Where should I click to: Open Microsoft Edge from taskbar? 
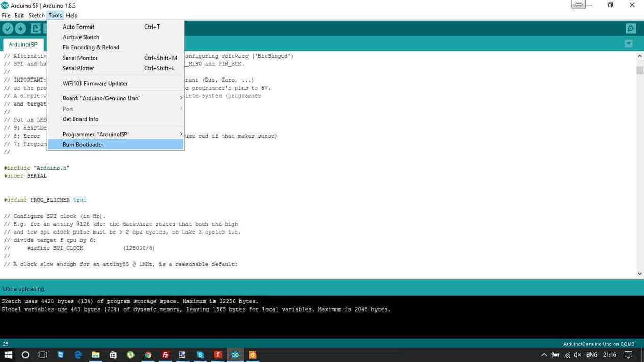point(78,355)
